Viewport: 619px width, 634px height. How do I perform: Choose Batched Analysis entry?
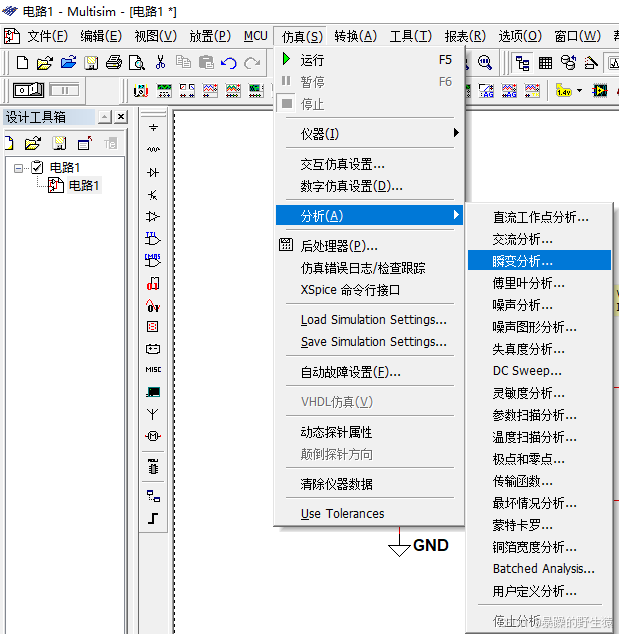pos(539,569)
